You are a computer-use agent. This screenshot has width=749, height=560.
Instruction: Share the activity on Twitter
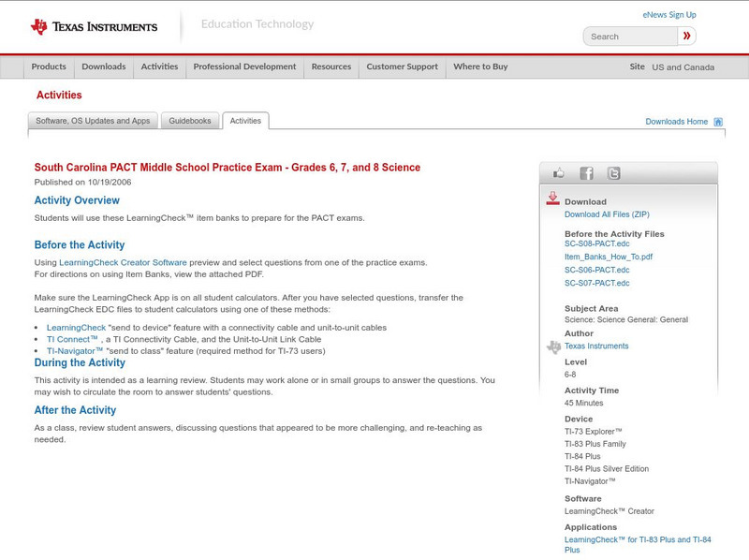tap(613, 172)
